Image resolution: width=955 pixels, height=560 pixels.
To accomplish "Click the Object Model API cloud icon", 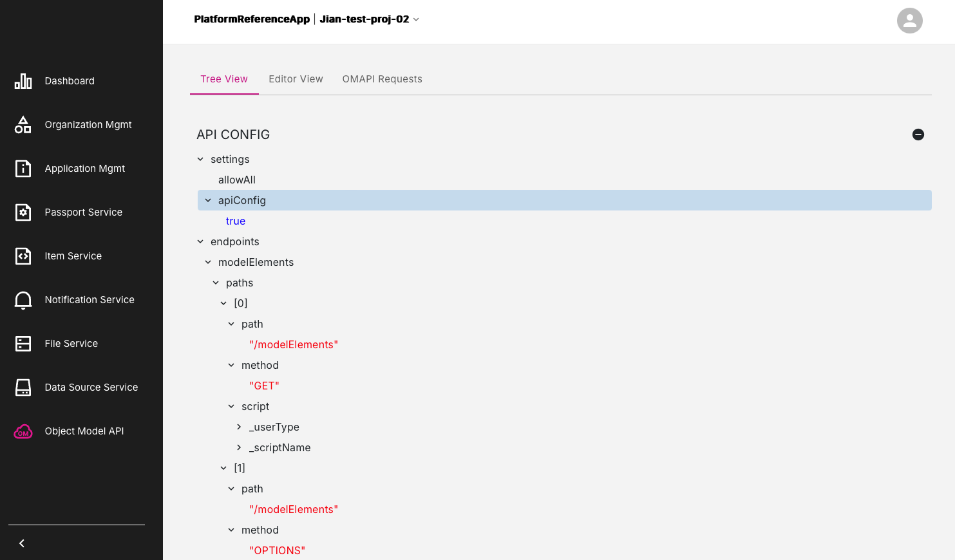I will [x=23, y=431].
